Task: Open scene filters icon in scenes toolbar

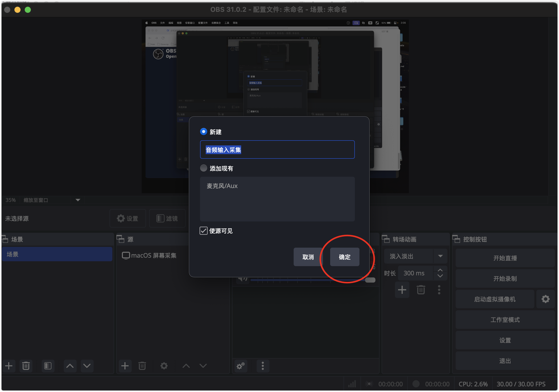Action: [x=48, y=366]
